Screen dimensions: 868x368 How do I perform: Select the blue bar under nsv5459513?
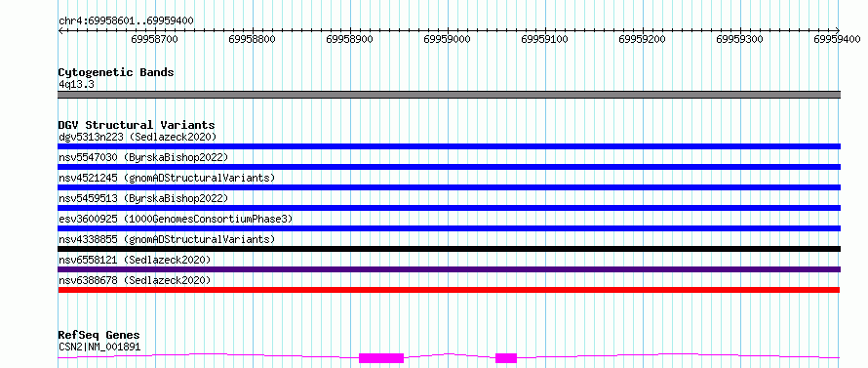pyautogui.click(x=450, y=208)
